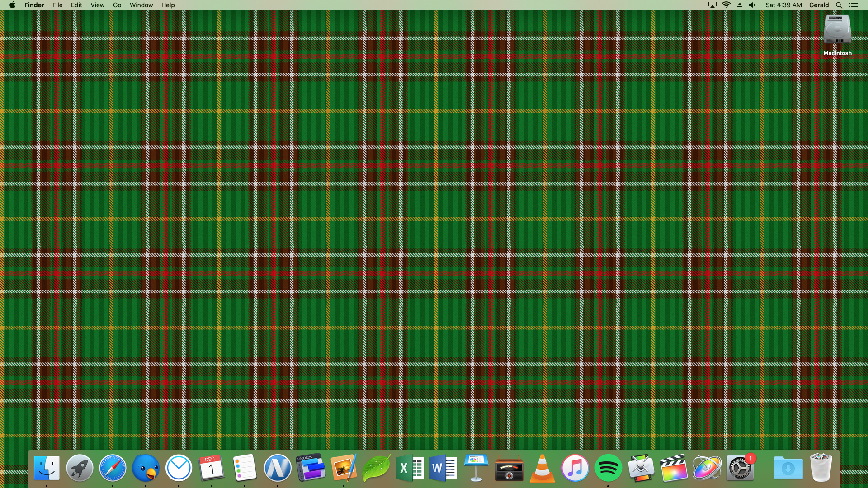Launch Motion app from Dock
This screenshot has width=868, height=488.
707,468
